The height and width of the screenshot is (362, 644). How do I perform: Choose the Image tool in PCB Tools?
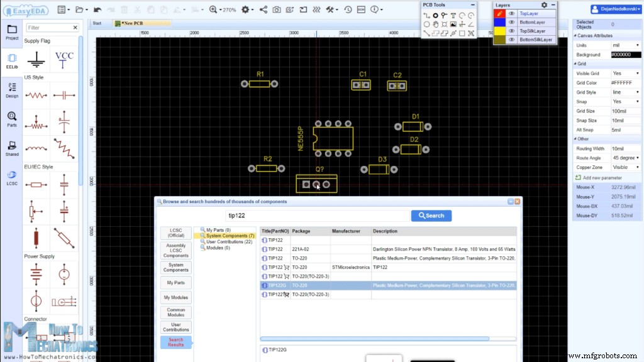click(453, 24)
